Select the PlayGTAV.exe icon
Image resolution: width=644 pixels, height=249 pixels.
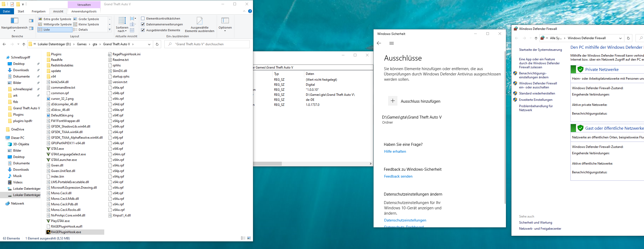pos(48,221)
